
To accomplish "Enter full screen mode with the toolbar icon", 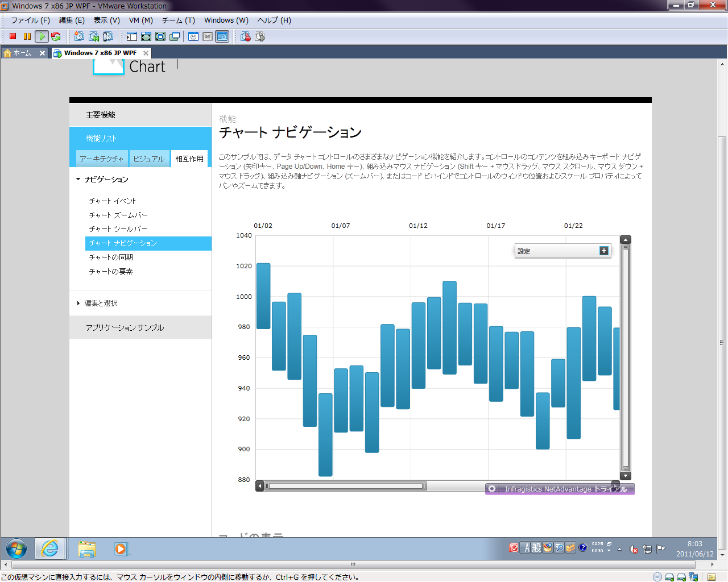I will click(146, 36).
